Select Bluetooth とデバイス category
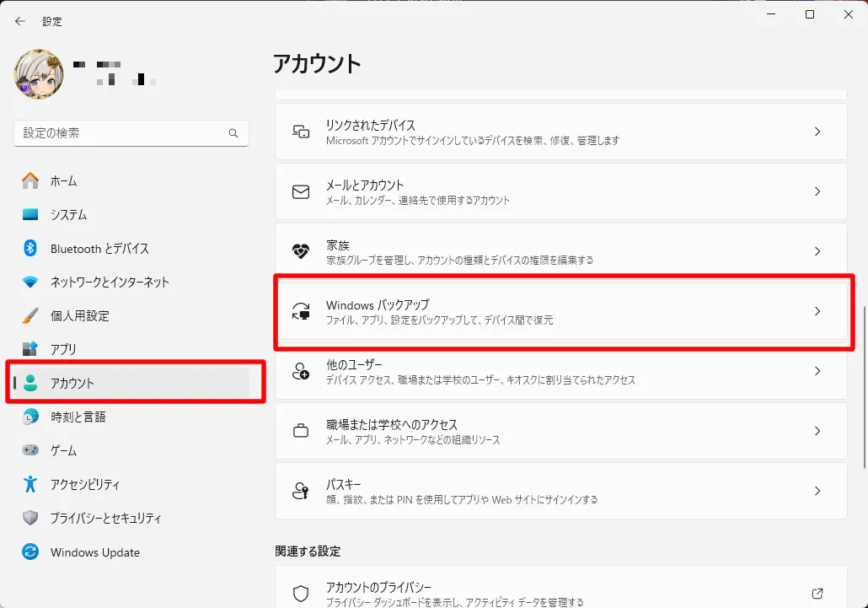The image size is (868, 608). (x=99, y=249)
